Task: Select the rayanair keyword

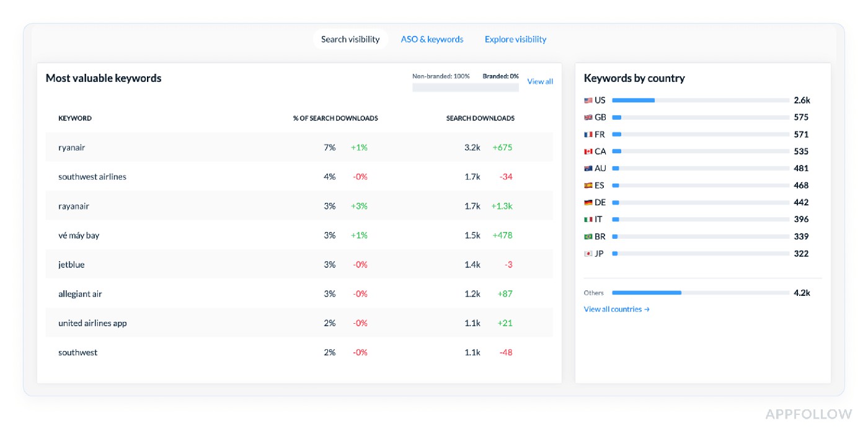Action: (74, 206)
